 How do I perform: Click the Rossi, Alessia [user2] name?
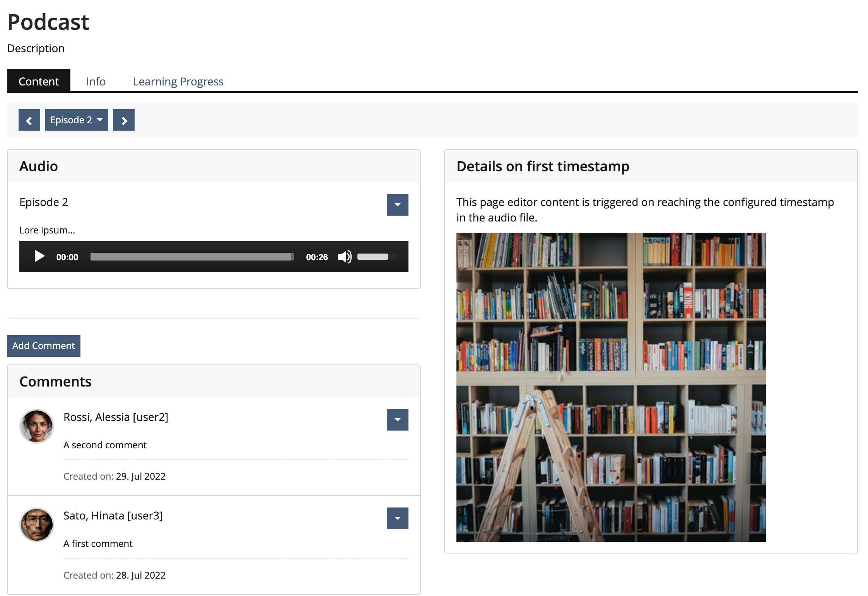(x=116, y=417)
